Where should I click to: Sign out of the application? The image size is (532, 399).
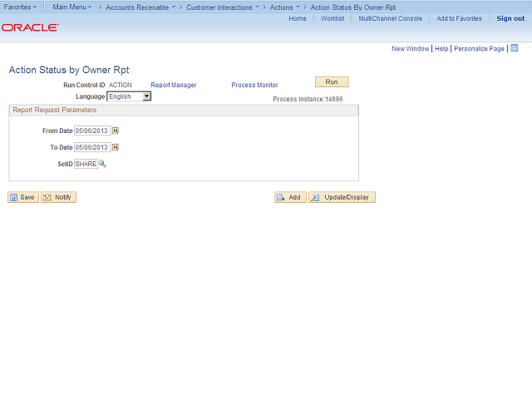(x=510, y=18)
